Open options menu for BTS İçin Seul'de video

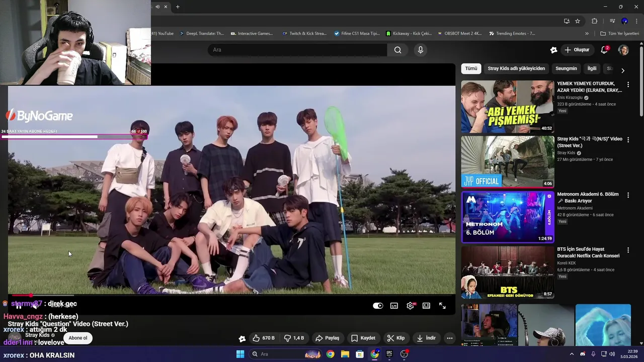point(628,250)
